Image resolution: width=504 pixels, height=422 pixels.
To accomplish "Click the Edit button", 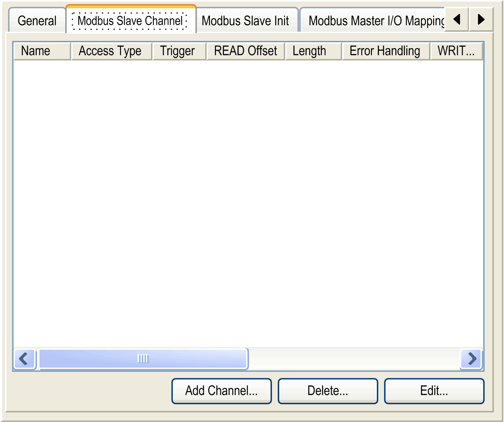I will pos(434,390).
